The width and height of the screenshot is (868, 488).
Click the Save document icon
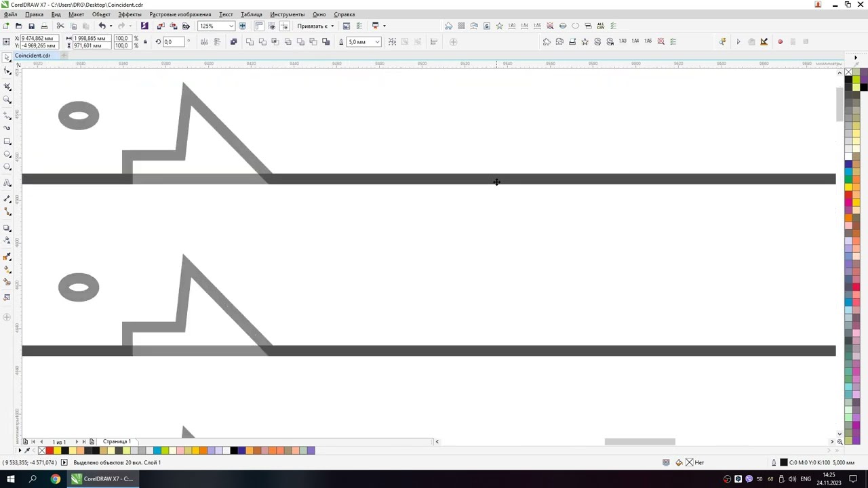pyautogui.click(x=31, y=26)
